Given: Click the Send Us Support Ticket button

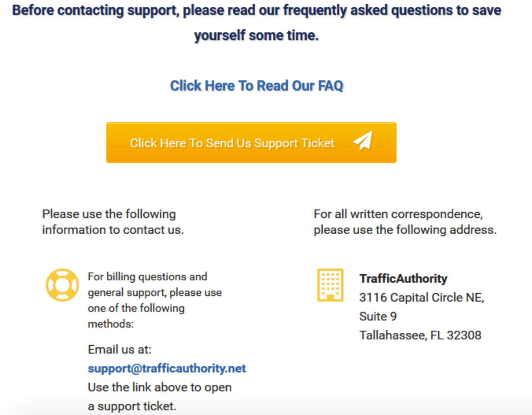Looking at the screenshot, I should [x=251, y=143].
